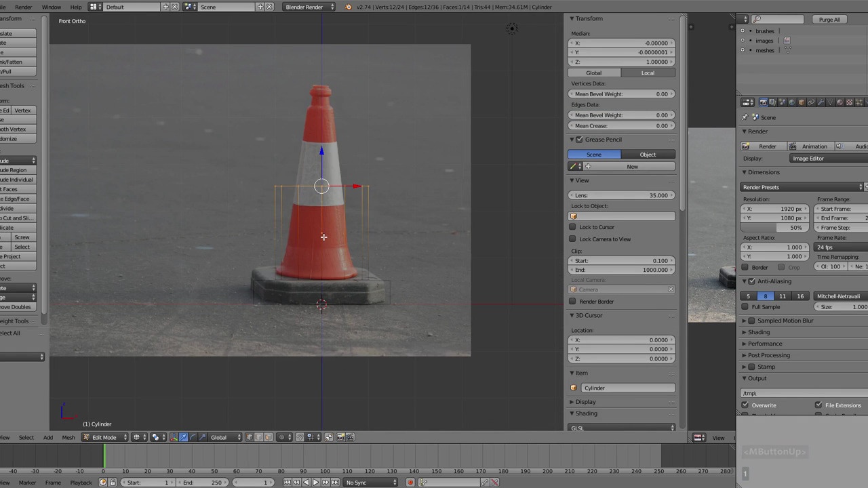Enable the Lock to Cursor checkbox
This screenshot has height=488, width=868.
pyautogui.click(x=573, y=227)
